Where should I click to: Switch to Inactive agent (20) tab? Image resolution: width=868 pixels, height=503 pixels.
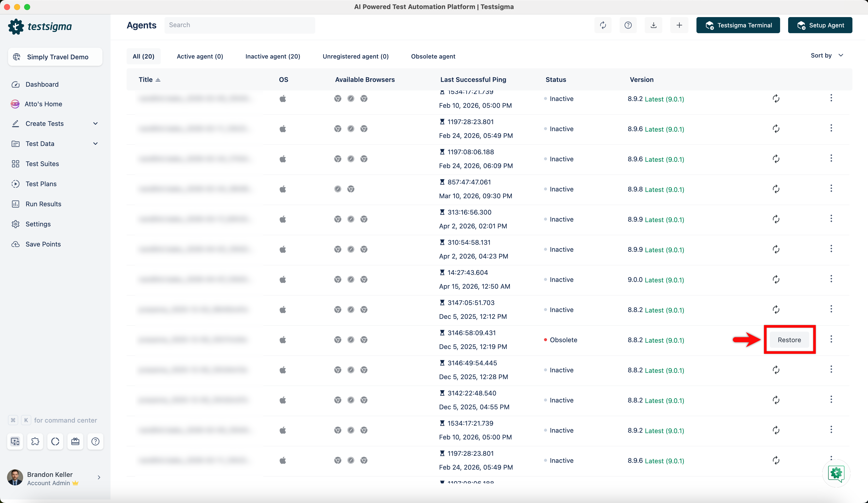[x=273, y=57]
